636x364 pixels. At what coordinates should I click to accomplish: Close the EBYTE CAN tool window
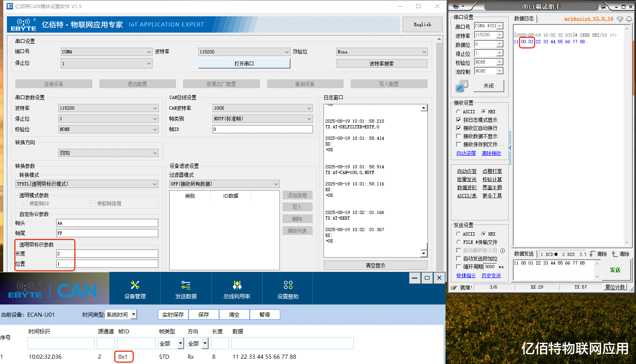439,278
